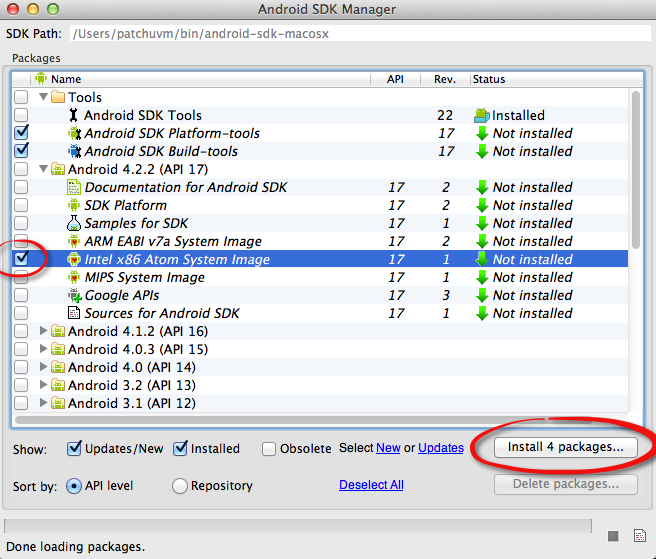Image resolution: width=656 pixels, height=559 pixels.
Task: Click the vertical scrollbar of packages list
Action: pos(636,170)
